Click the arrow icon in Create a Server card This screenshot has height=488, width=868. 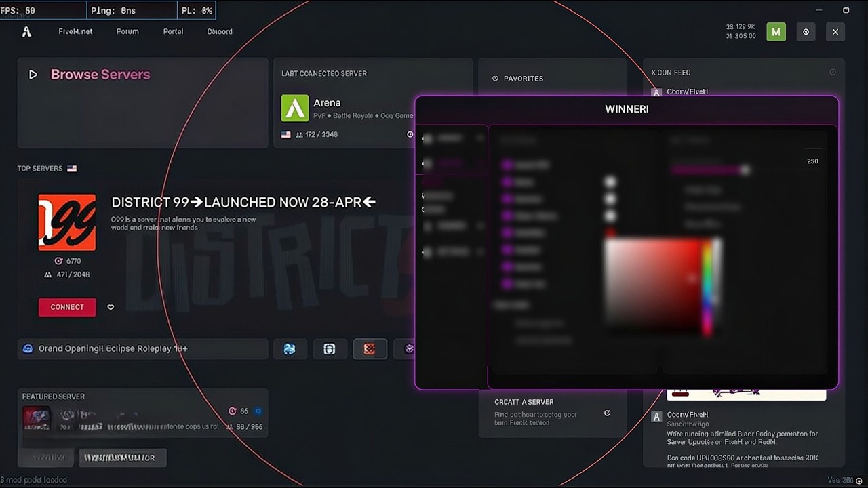click(607, 413)
